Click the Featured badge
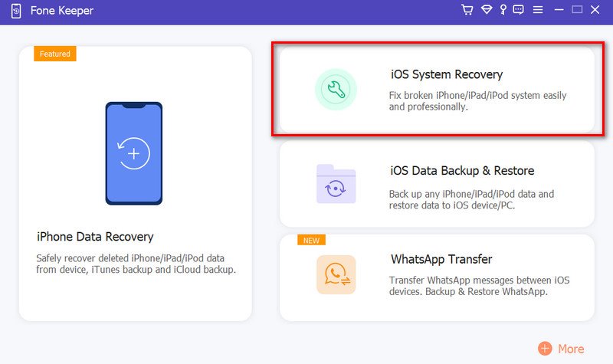 pos(55,54)
